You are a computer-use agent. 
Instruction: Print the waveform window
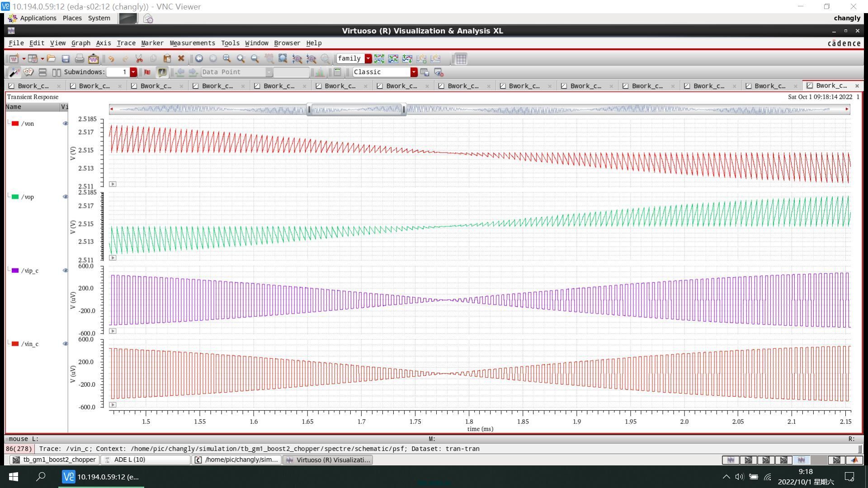[80, 59]
